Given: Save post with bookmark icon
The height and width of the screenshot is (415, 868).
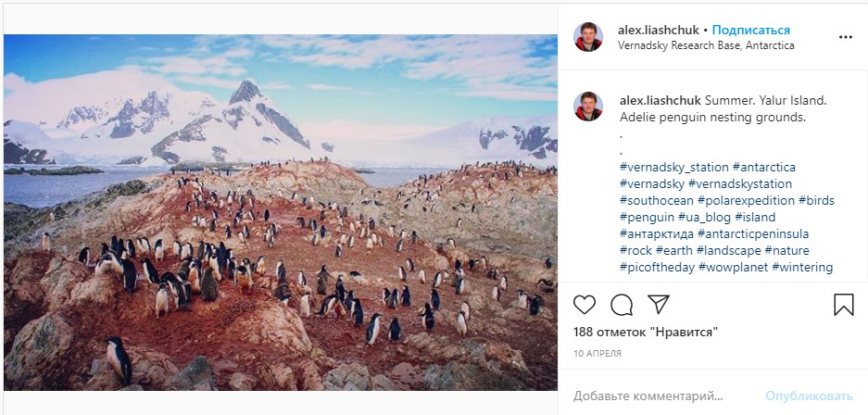Looking at the screenshot, I should 843,305.
